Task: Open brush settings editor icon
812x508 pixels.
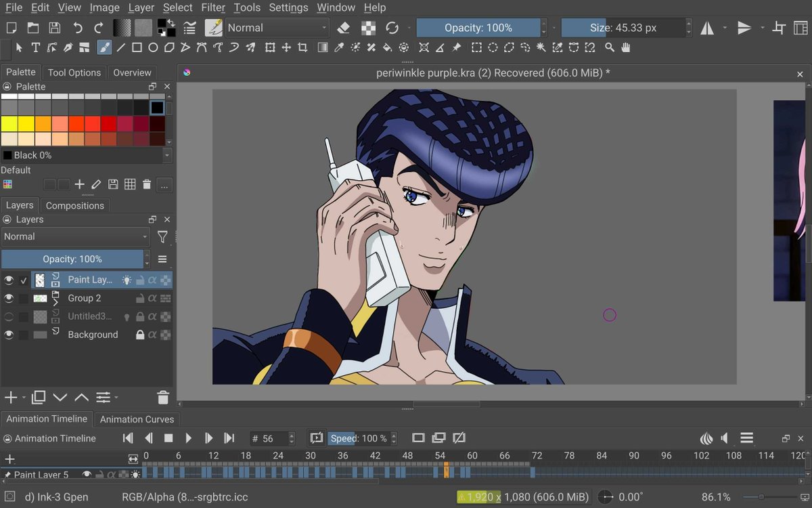Action: tap(189, 28)
